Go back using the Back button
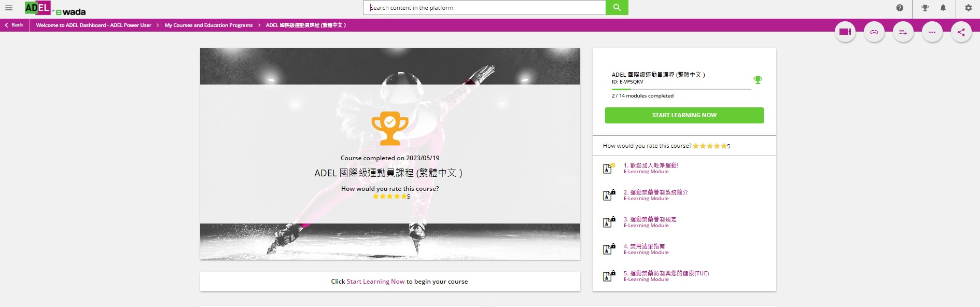This screenshot has height=307, width=980. pos(14,25)
